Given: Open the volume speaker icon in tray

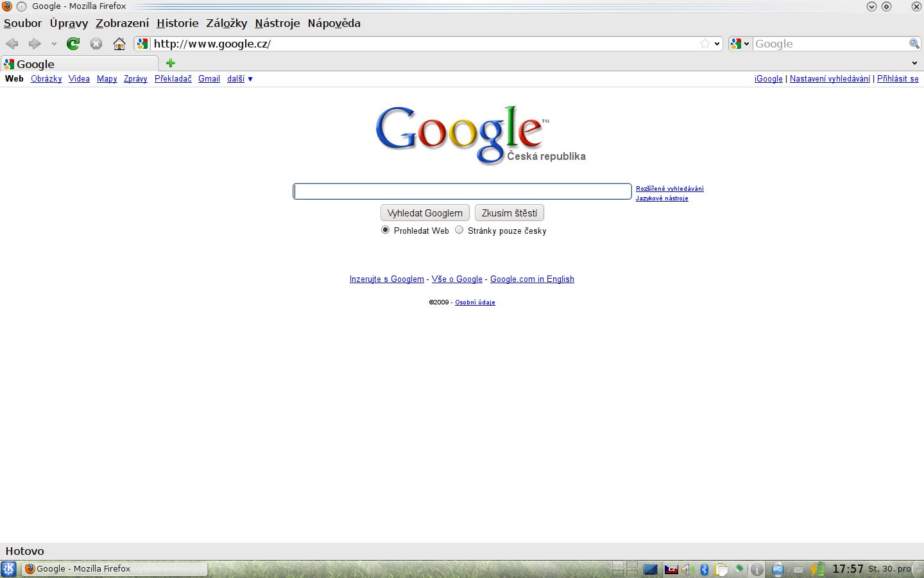Looking at the screenshot, I should tap(687, 570).
